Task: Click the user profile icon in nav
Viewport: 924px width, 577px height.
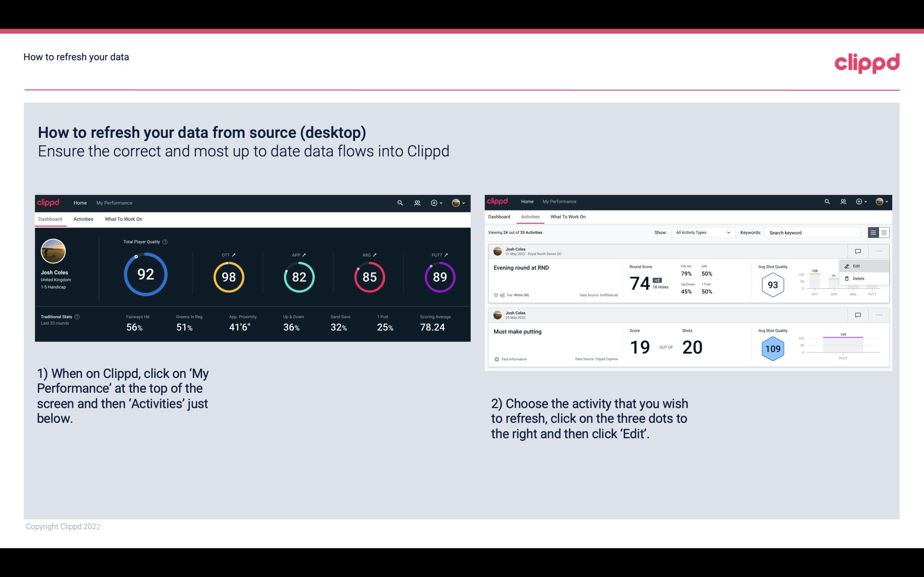Action: click(x=456, y=202)
